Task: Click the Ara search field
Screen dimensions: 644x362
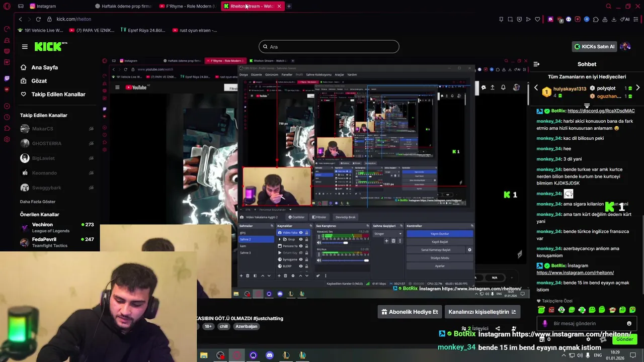Action: (x=329, y=47)
